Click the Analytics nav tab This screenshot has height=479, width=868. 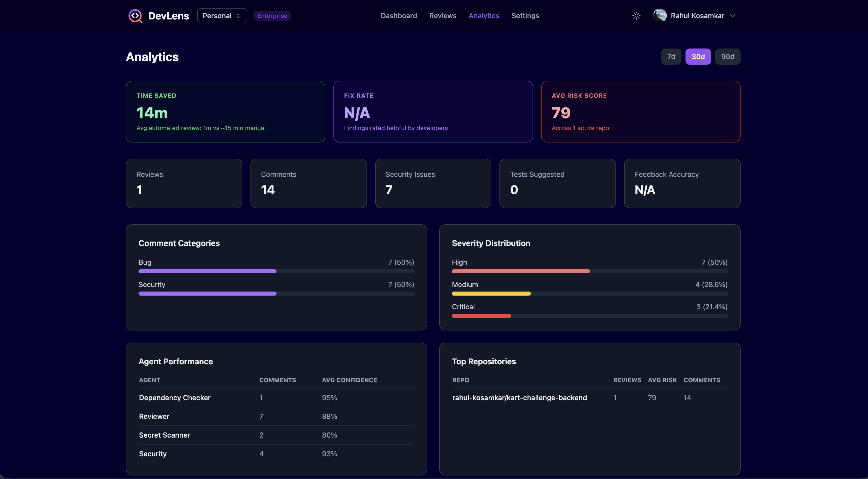coord(484,16)
